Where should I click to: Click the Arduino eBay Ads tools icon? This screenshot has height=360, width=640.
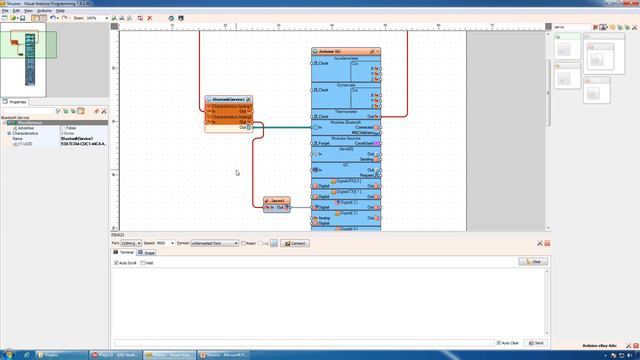[x=628, y=346]
